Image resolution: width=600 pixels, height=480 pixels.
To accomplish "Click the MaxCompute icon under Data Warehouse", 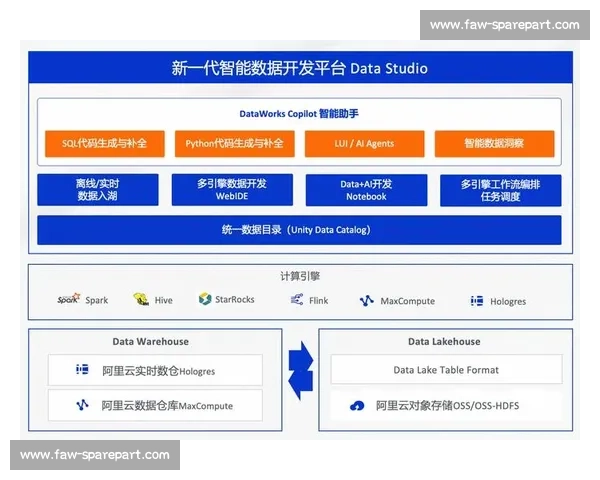I will [x=83, y=406].
